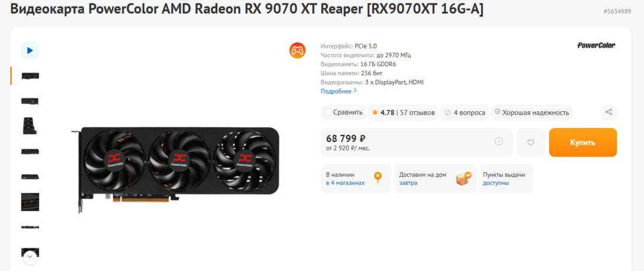Click the map pin store icon

378,178
